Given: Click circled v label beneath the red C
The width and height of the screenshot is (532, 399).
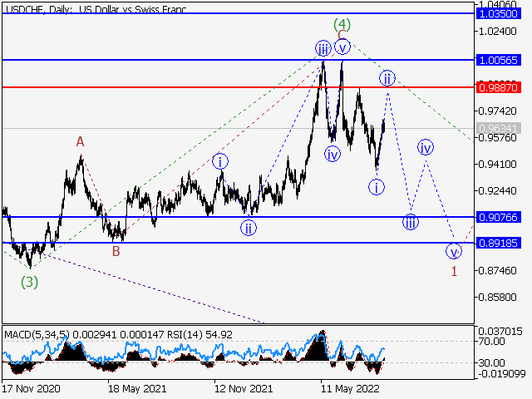Looking at the screenshot, I should tap(342, 47).
